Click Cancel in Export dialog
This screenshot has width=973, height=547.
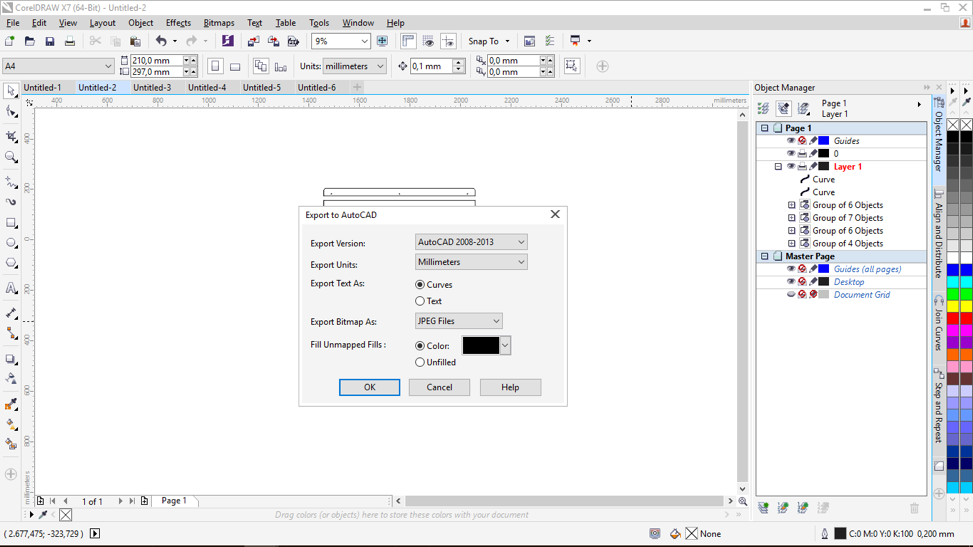pyautogui.click(x=439, y=387)
